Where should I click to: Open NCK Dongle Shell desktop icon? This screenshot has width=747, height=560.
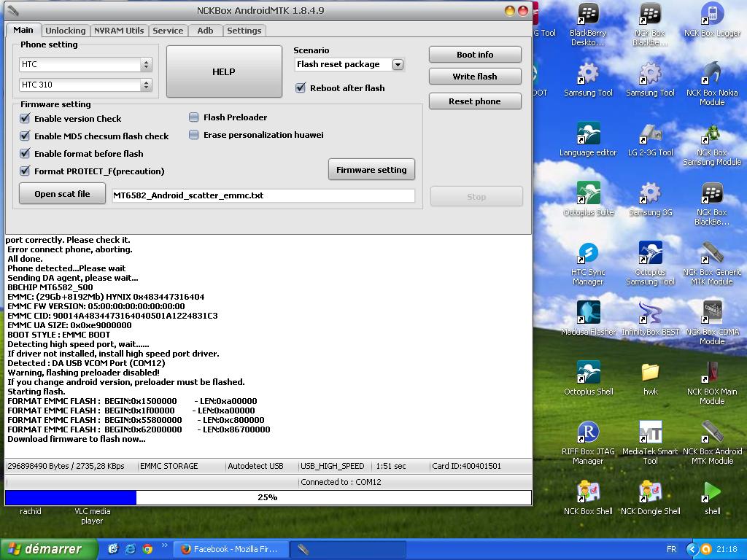pyautogui.click(x=650, y=497)
